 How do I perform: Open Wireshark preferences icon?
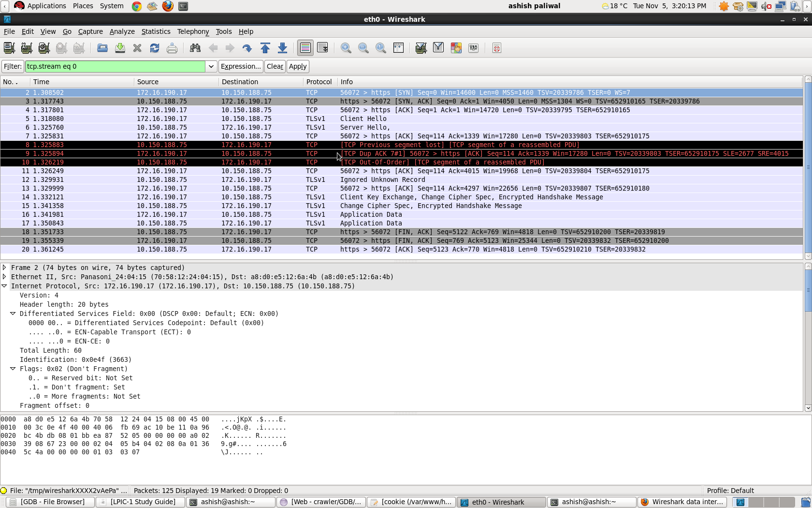[474, 48]
